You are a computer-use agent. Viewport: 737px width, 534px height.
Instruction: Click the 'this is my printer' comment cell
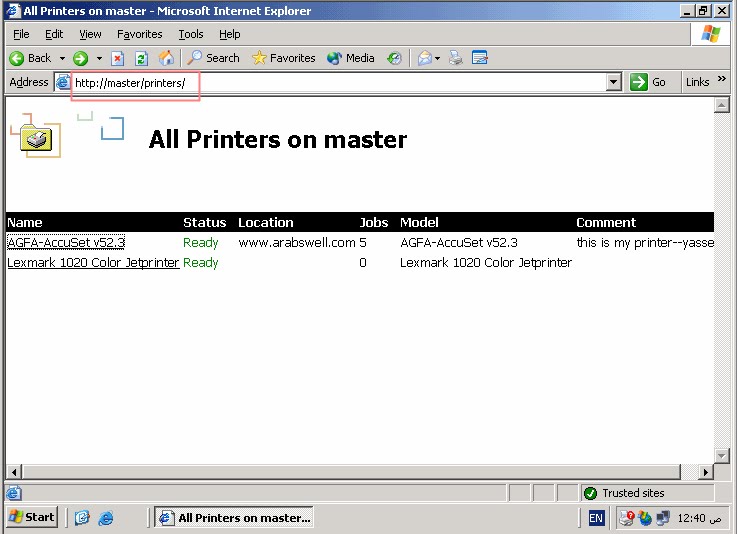pyautogui.click(x=645, y=243)
